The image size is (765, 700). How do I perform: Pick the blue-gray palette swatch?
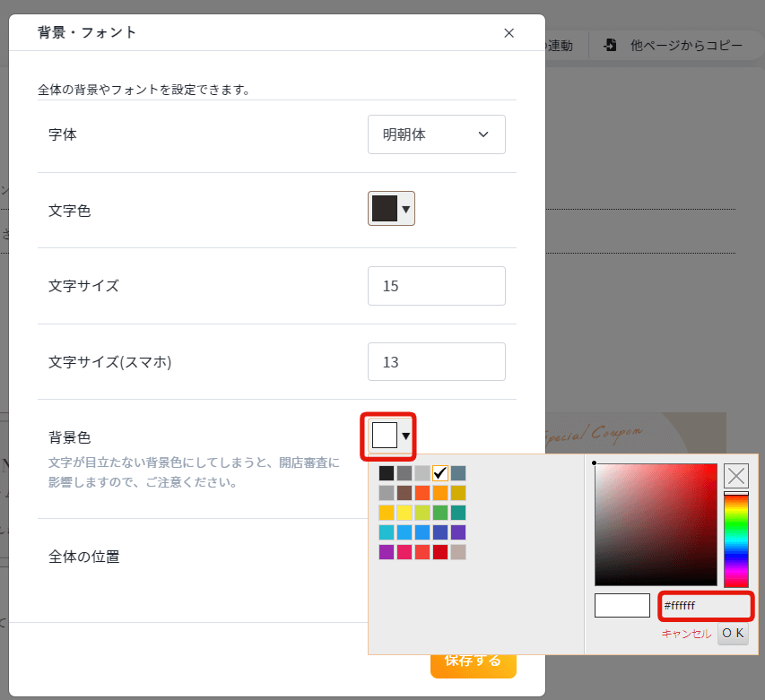[458, 473]
